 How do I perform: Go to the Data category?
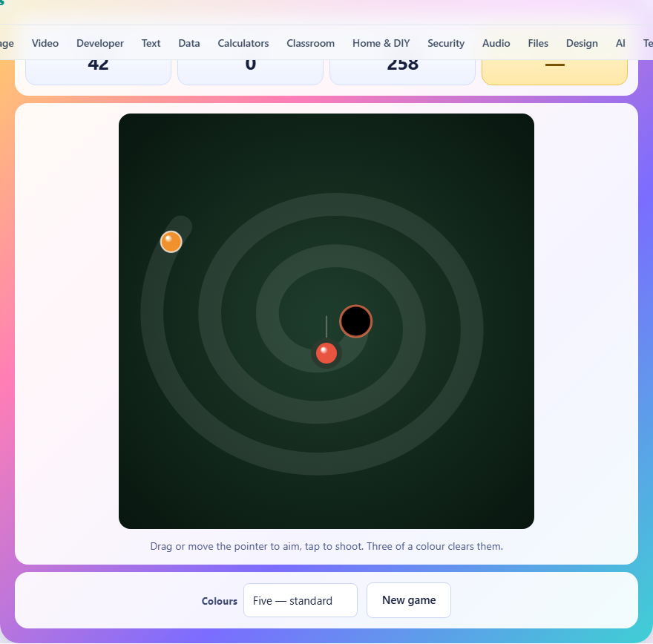point(189,43)
